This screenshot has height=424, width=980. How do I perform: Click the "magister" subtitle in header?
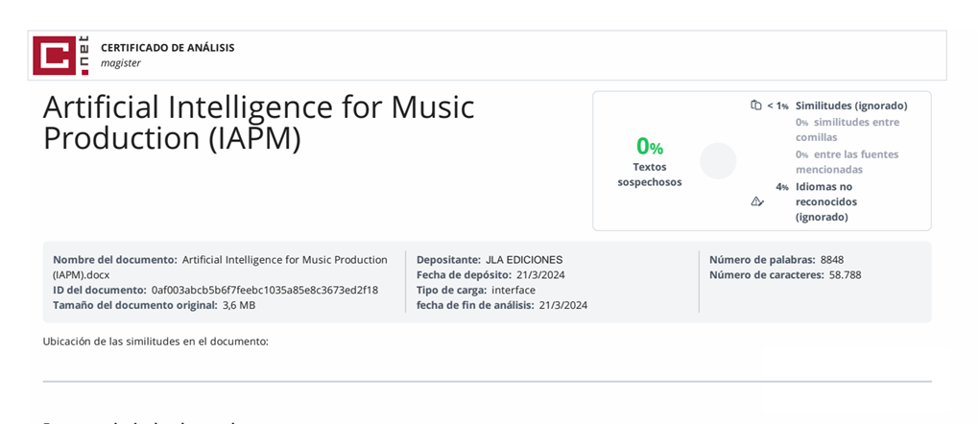coord(121,63)
